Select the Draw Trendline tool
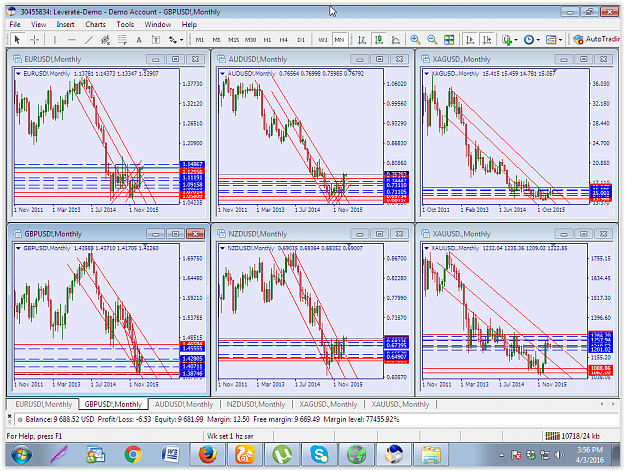The width and height of the screenshot is (625, 471). click(88, 39)
